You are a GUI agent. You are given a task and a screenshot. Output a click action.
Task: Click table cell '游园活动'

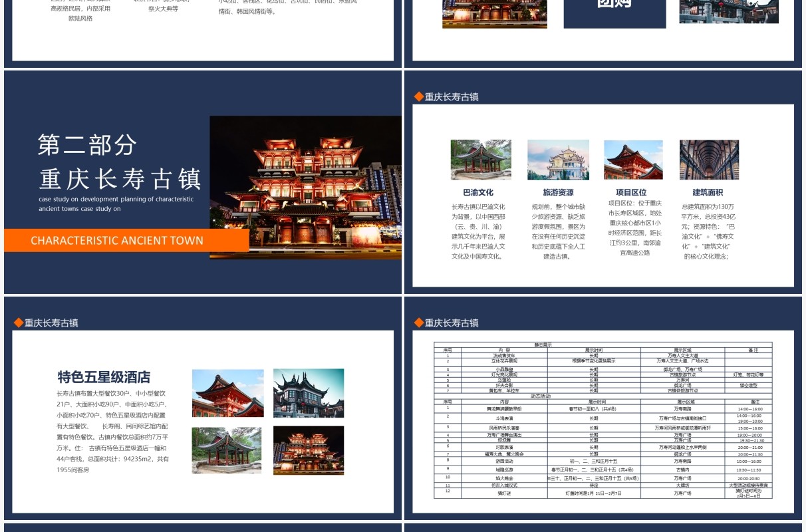(505, 461)
